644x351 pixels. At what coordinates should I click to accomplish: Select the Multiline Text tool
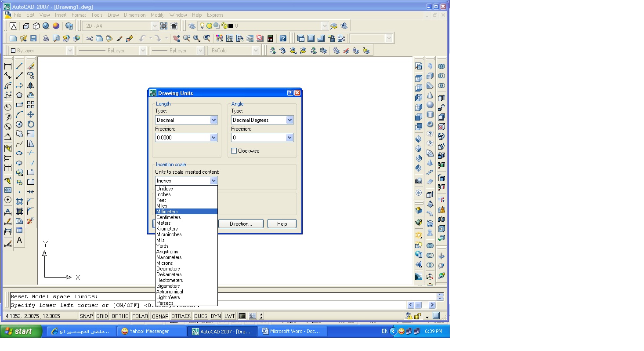(x=19, y=240)
